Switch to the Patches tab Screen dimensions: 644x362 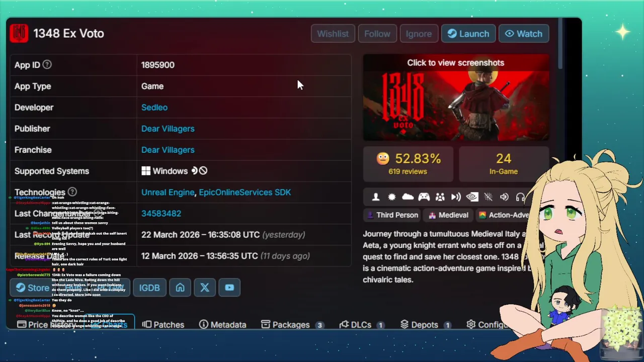point(163,324)
